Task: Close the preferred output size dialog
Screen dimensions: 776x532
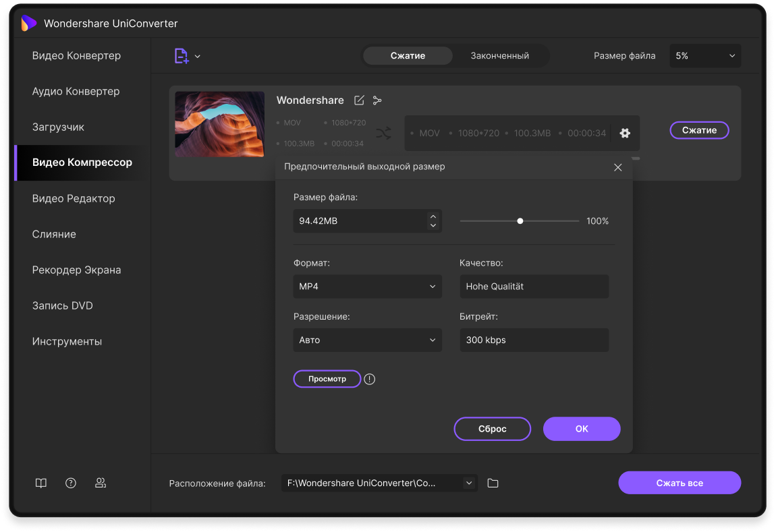Action: [617, 168]
